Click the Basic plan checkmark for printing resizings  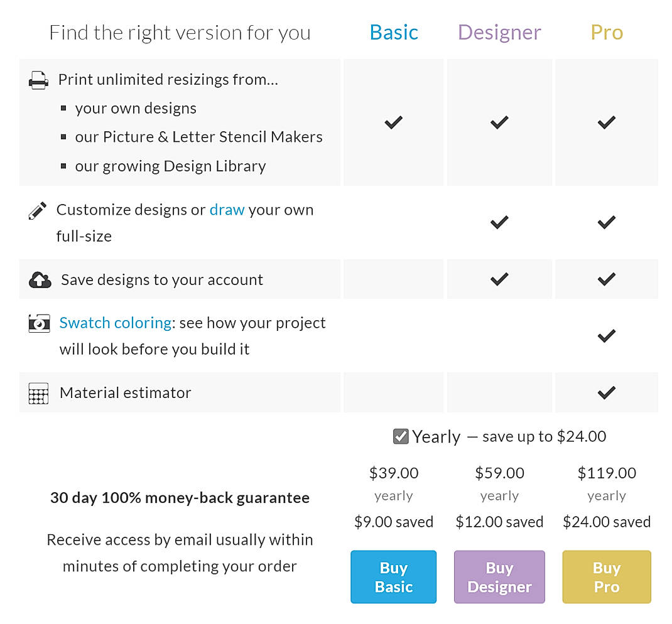(393, 122)
